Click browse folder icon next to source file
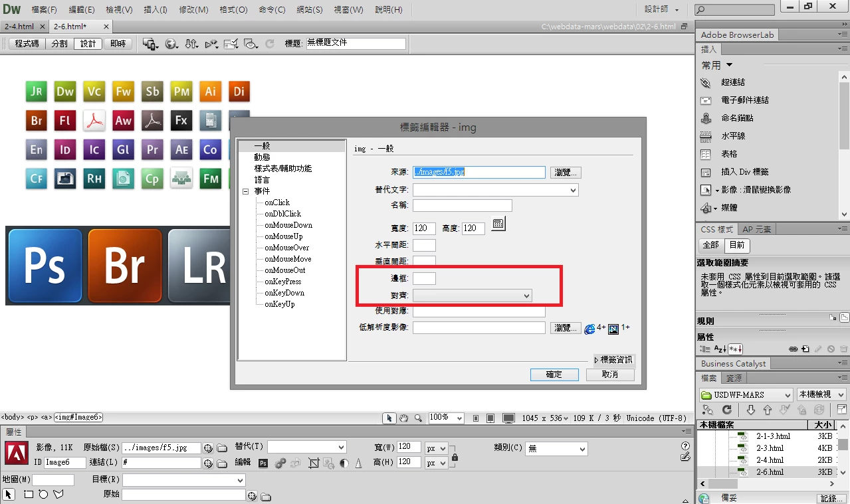This screenshot has width=850, height=504. tap(221, 448)
